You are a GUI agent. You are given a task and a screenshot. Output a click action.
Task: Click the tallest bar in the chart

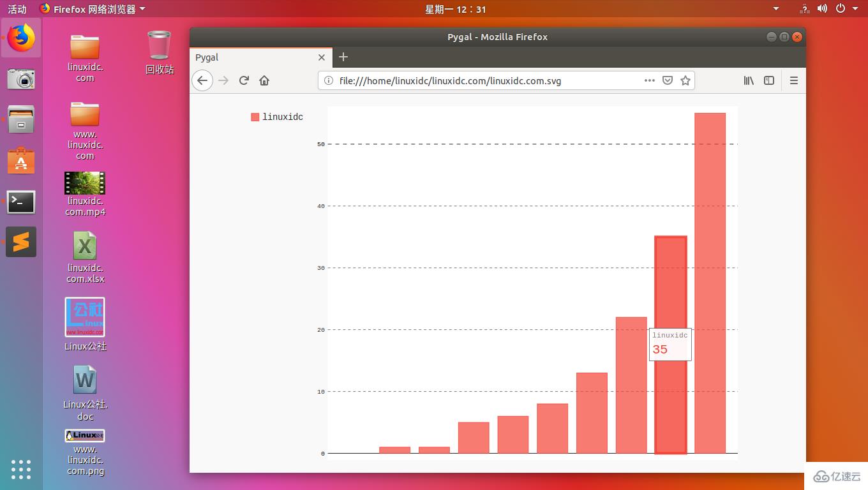[x=710, y=283]
